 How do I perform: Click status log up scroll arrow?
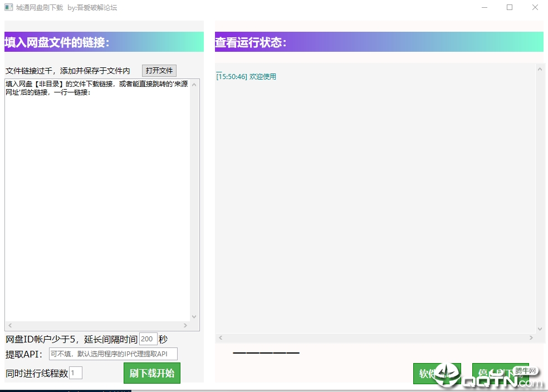pos(540,69)
